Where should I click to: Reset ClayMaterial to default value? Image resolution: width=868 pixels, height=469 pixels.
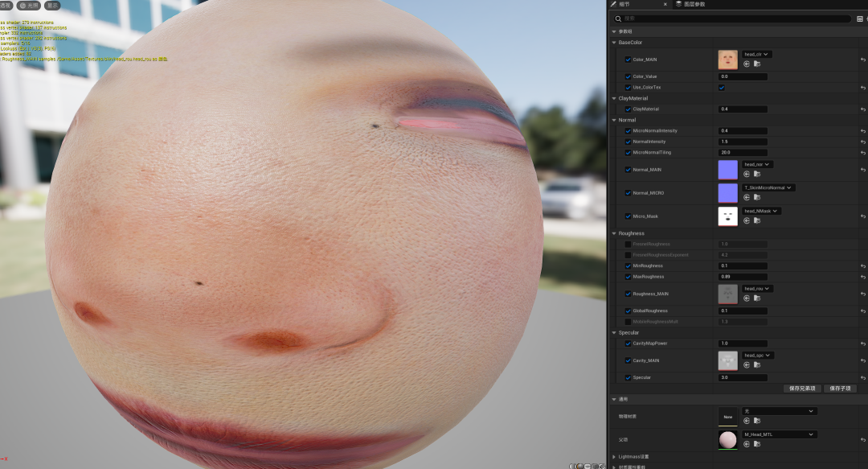(x=863, y=109)
